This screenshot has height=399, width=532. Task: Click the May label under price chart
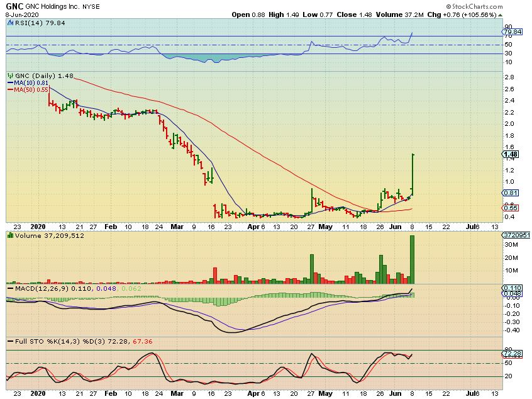[325, 227]
